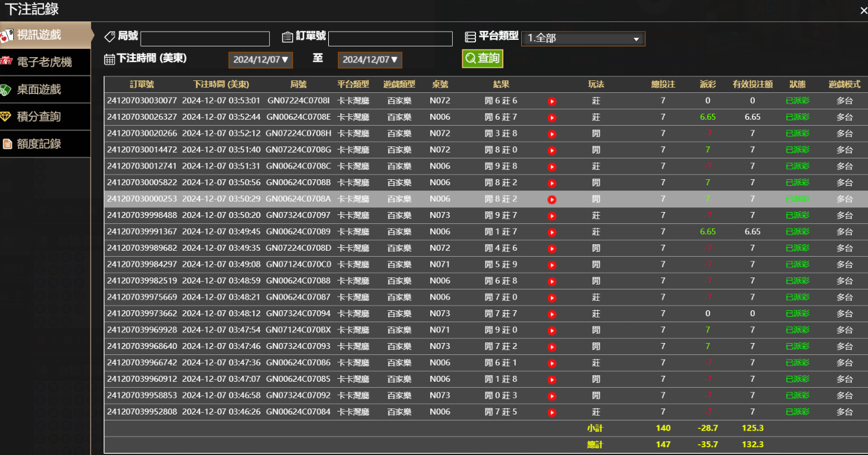Play replay for round GN07324C07094
The image size is (868, 455).
coord(552,314)
